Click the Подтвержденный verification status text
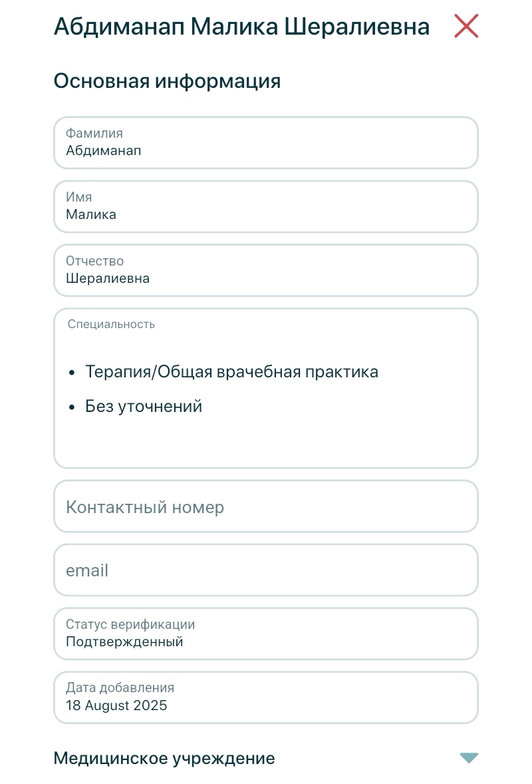This screenshot has width=532, height=784. (124, 642)
